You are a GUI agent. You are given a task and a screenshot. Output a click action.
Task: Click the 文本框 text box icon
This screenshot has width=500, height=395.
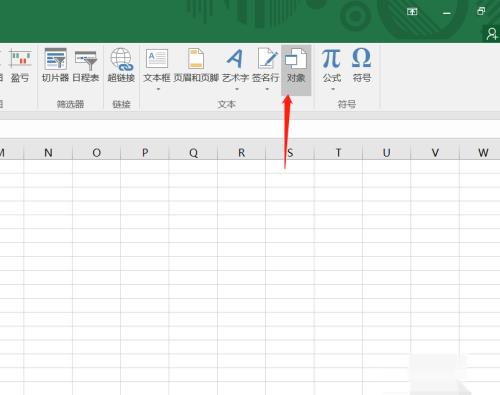(157, 65)
